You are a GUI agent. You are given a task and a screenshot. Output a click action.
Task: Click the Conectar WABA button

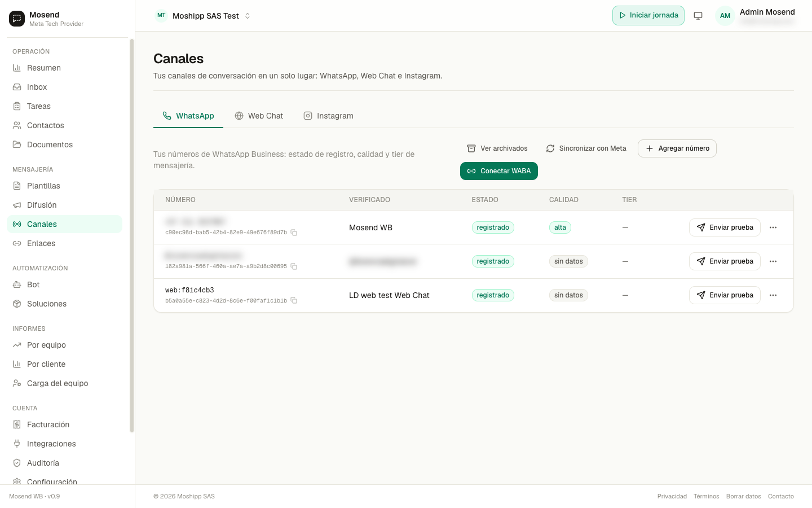(x=499, y=171)
